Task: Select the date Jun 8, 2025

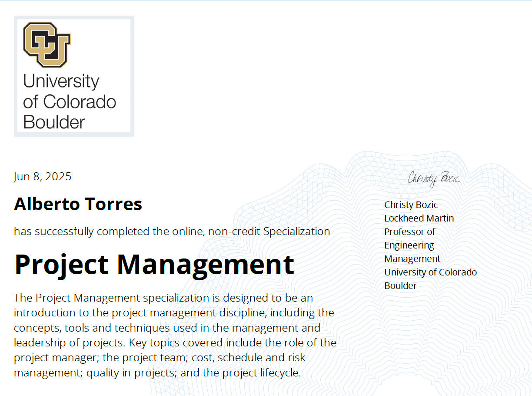Action: click(x=43, y=176)
